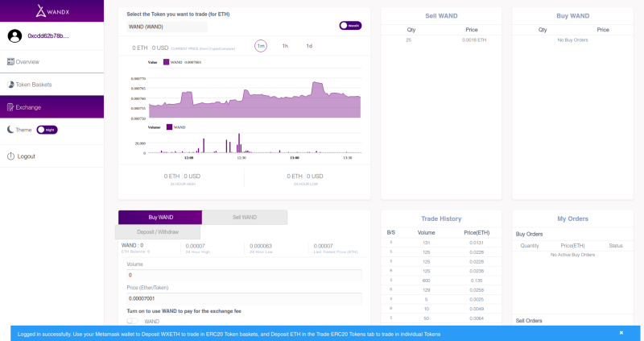644x341 pixels.
Task: Toggle the Night theme switch
Action: [x=47, y=130]
